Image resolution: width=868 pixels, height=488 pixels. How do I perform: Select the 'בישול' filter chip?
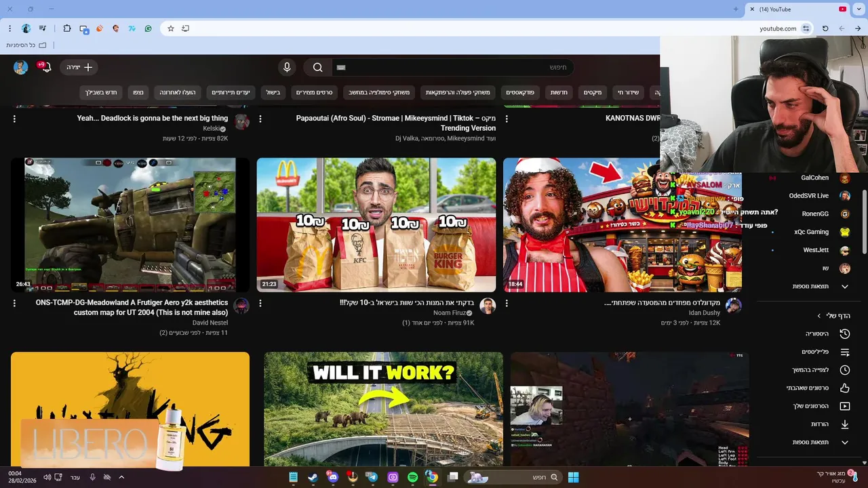pyautogui.click(x=273, y=92)
